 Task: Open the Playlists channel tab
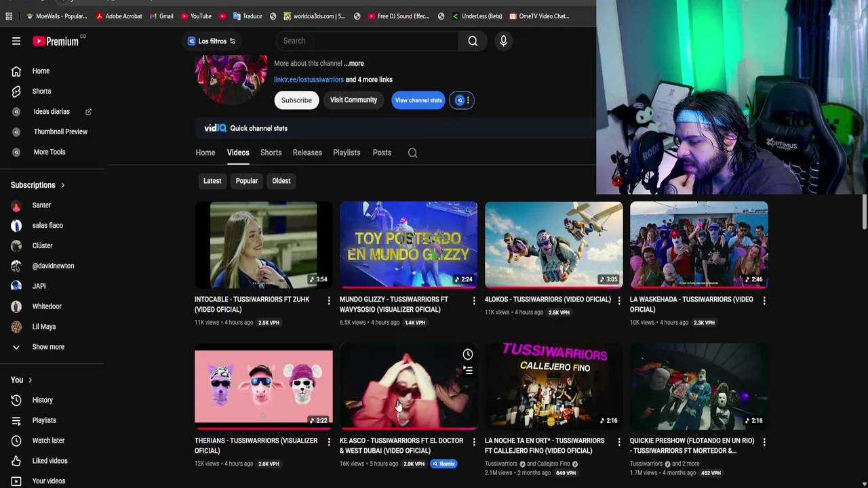click(347, 152)
